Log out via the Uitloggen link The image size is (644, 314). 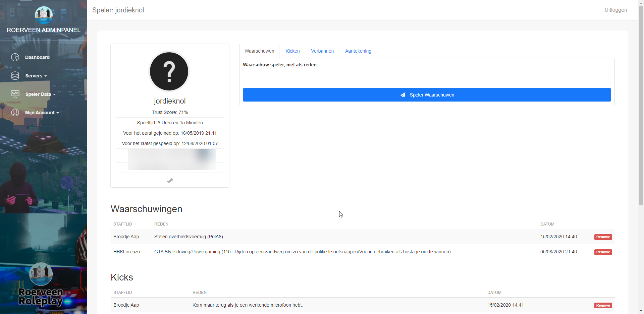(615, 10)
